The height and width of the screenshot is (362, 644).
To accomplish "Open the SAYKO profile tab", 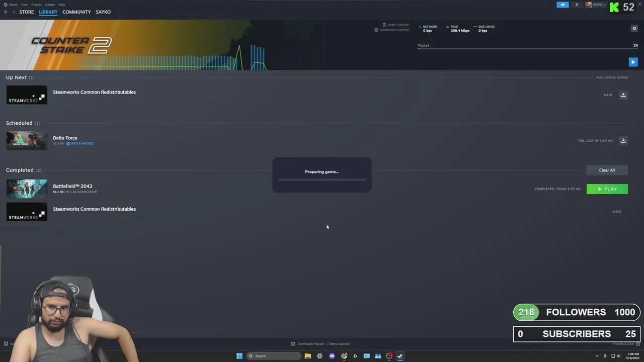I will (103, 12).
